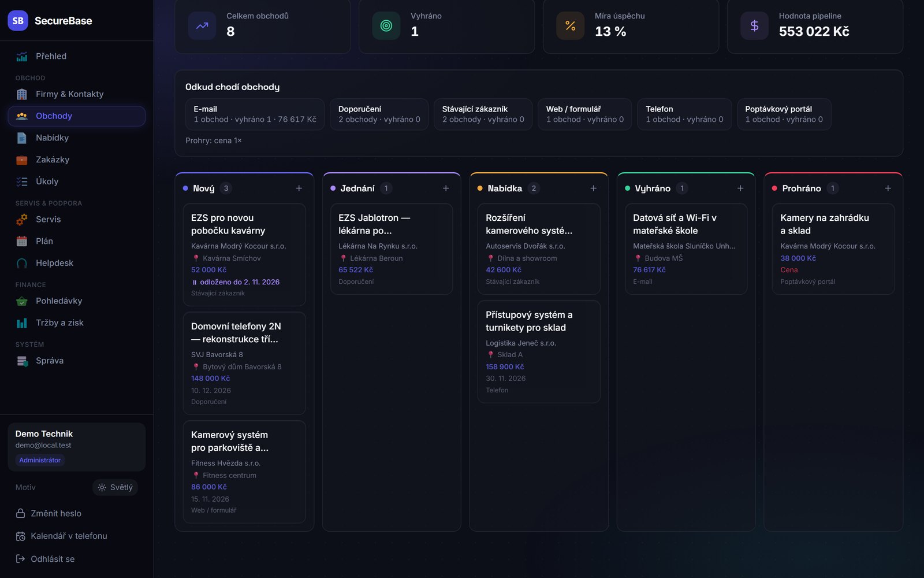The width and height of the screenshot is (924, 578).
Task: Click the Celkem obchodů trend icon
Action: (202, 26)
